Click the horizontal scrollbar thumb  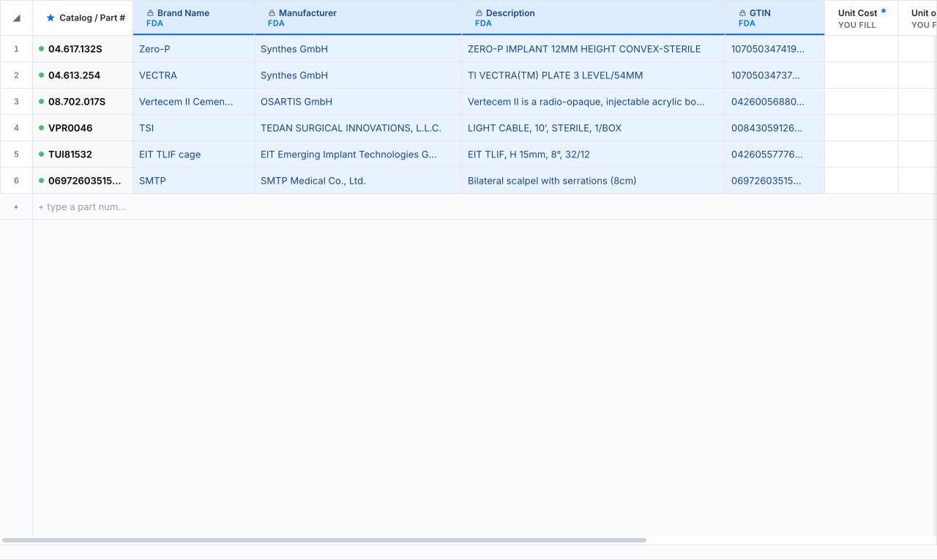click(x=324, y=540)
